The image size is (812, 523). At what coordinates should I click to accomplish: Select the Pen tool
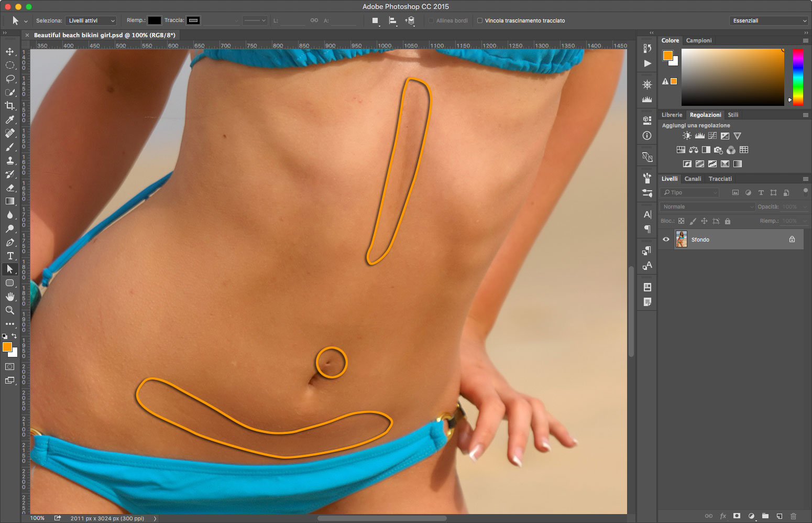coord(9,242)
